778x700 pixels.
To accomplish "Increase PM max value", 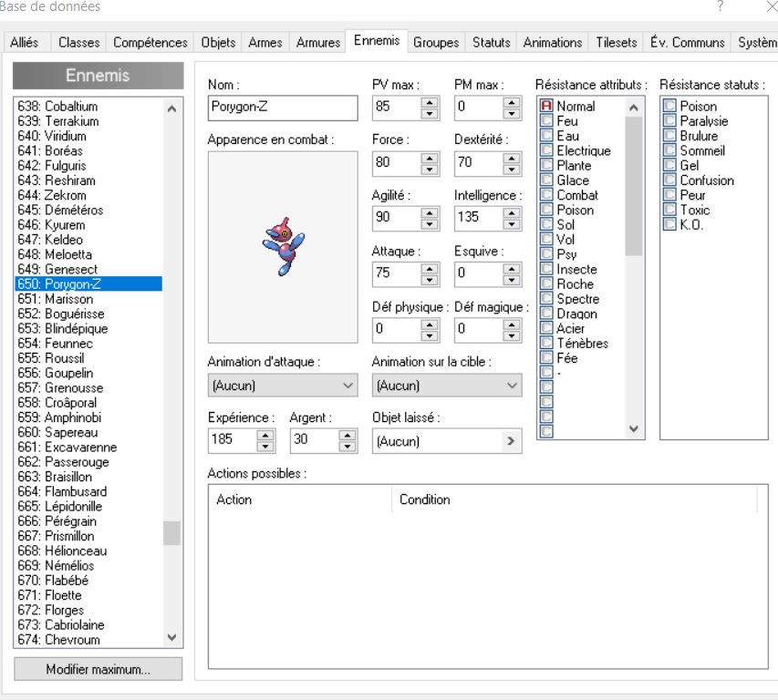I will point(512,103).
